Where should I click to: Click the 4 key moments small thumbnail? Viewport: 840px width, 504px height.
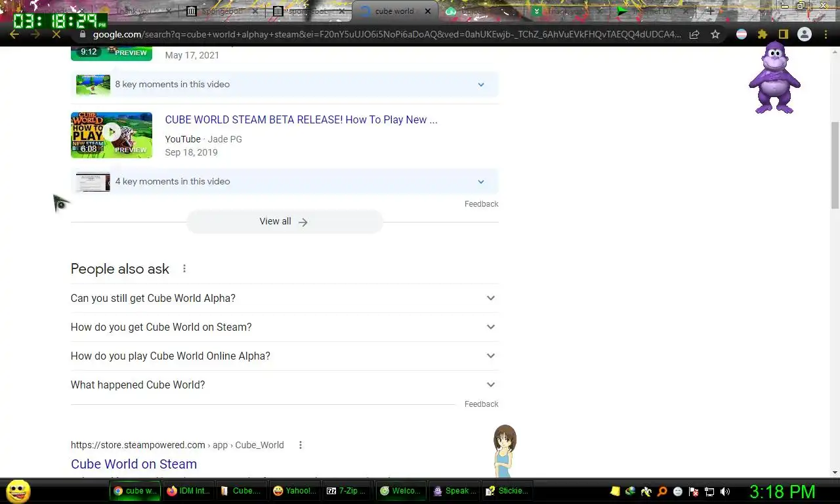(x=93, y=182)
